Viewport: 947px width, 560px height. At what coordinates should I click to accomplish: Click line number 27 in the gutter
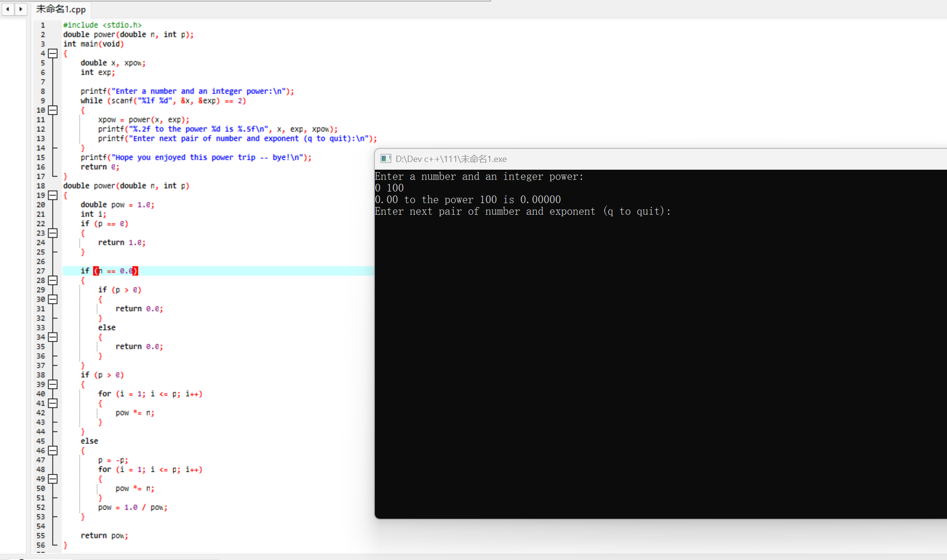[41, 271]
